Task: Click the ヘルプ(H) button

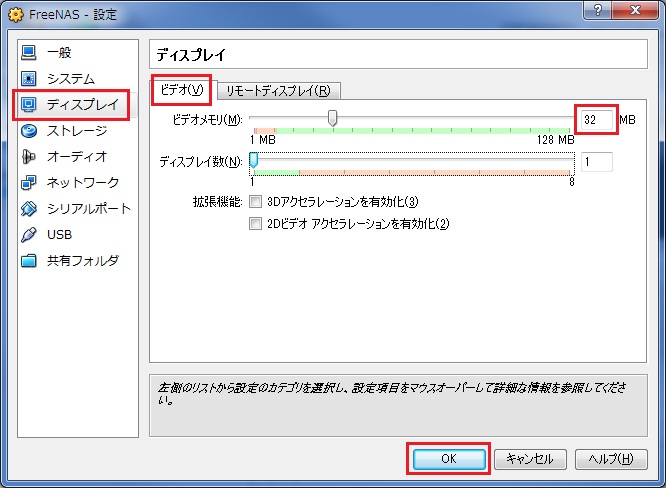Action: 611,459
